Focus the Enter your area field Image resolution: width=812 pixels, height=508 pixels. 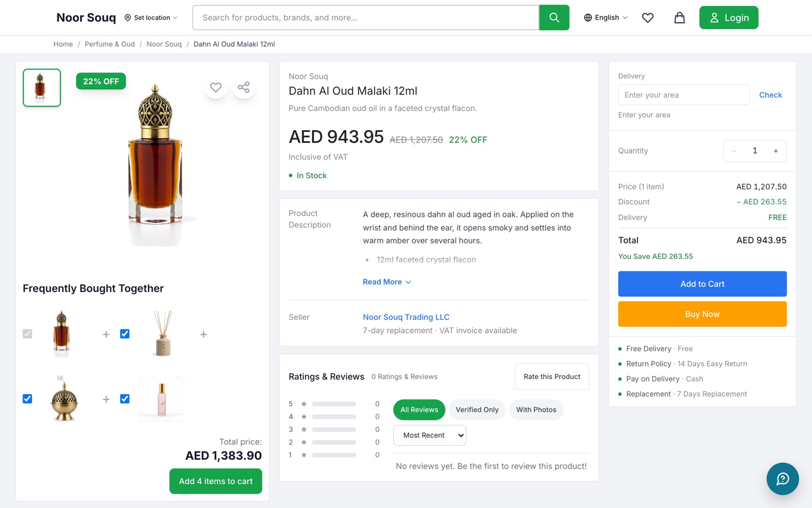click(684, 95)
